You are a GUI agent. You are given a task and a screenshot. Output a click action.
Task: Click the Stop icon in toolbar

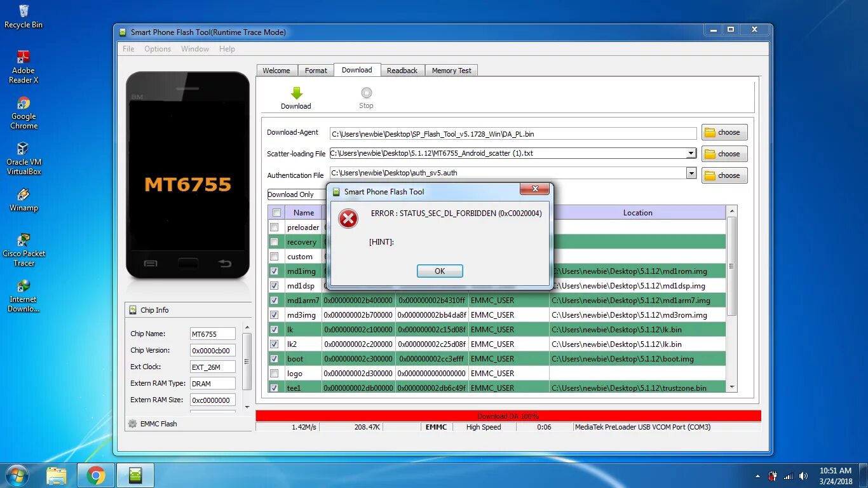(x=366, y=93)
